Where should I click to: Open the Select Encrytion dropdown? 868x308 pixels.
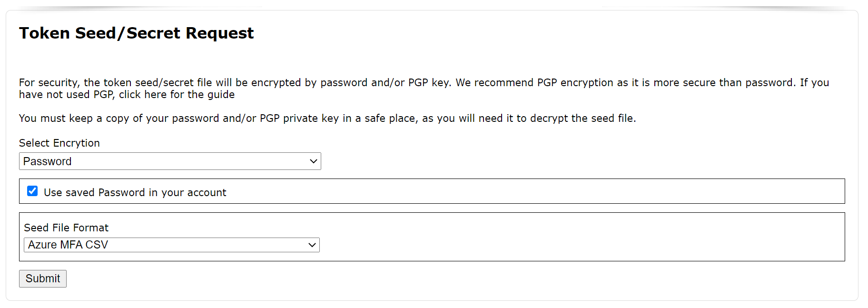click(x=170, y=161)
